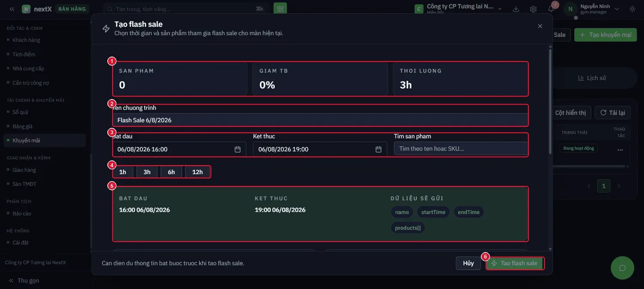Open Báo cáo in the sidebar
This screenshot has width=644, height=289.
pyautogui.click(x=22, y=214)
